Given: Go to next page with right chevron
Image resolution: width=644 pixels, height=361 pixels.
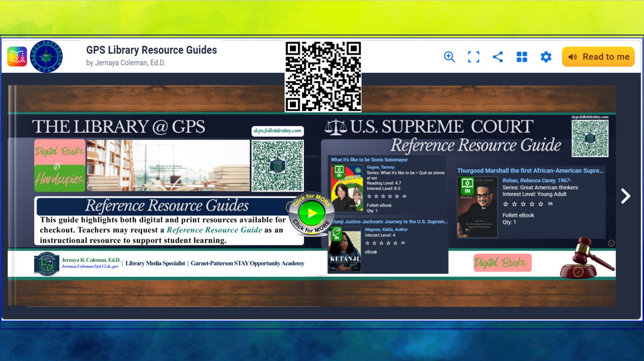Looking at the screenshot, I should click(626, 196).
